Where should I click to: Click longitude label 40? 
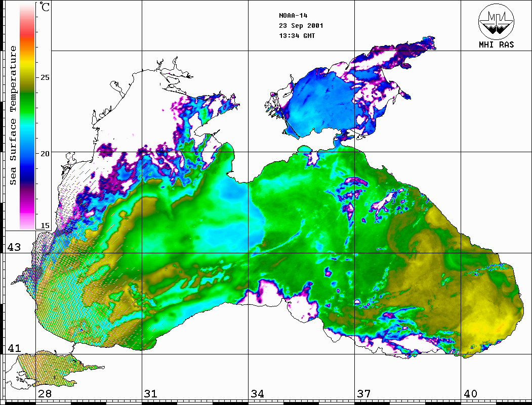(470, 393)
